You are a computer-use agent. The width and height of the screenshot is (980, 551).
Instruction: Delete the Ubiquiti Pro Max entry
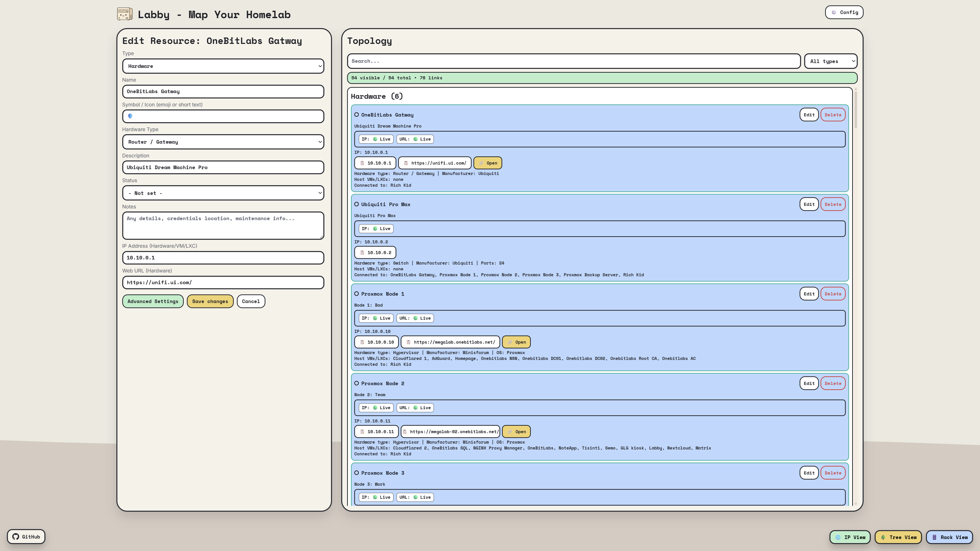tap(833, 204)
